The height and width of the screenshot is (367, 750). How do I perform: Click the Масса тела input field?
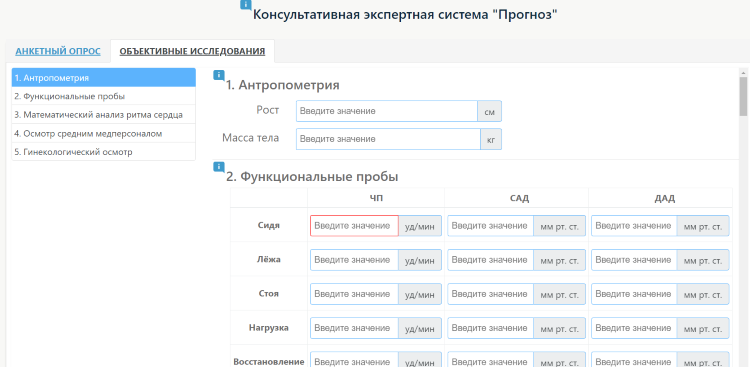pyautogui.click(x=388, y=139)
